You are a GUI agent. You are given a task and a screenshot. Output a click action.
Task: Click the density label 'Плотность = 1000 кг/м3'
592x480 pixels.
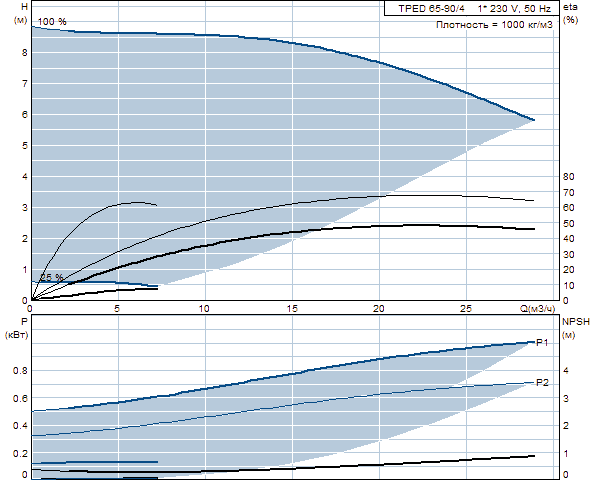coord(494,25)
